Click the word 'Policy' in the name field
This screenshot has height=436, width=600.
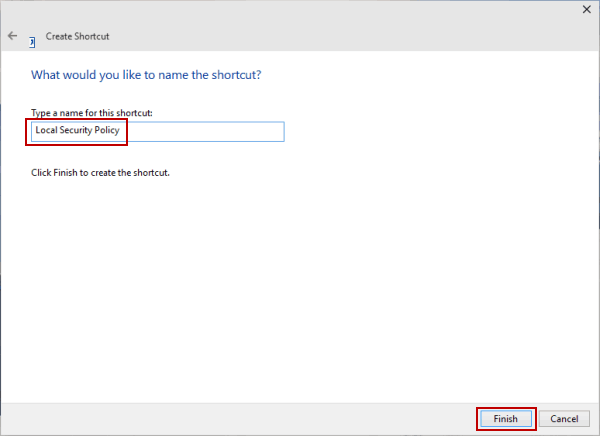click(111, 132)
